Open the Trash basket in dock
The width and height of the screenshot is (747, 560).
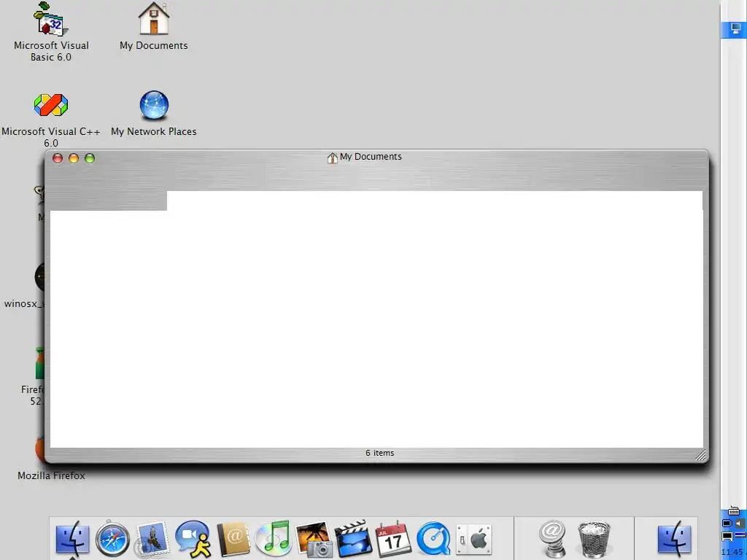pos(594,539)
